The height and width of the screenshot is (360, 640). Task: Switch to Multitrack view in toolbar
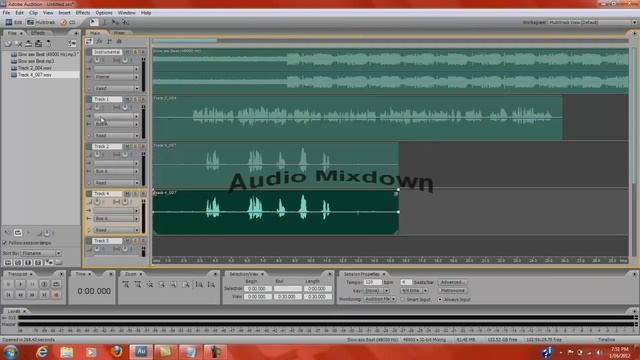41,22
